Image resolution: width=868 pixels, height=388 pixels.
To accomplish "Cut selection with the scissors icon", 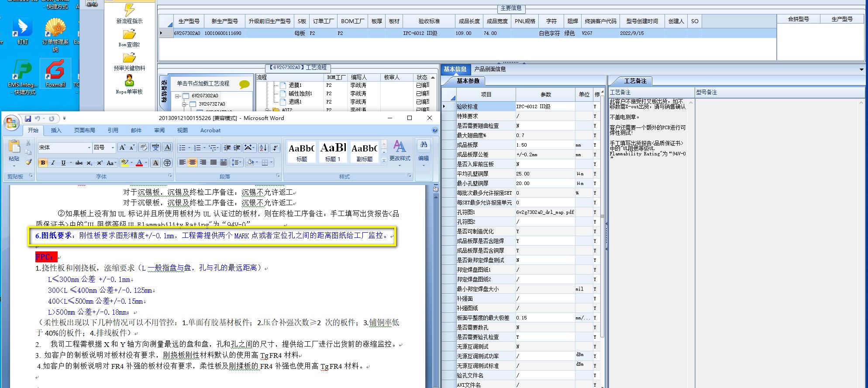I will click(28, 143).
